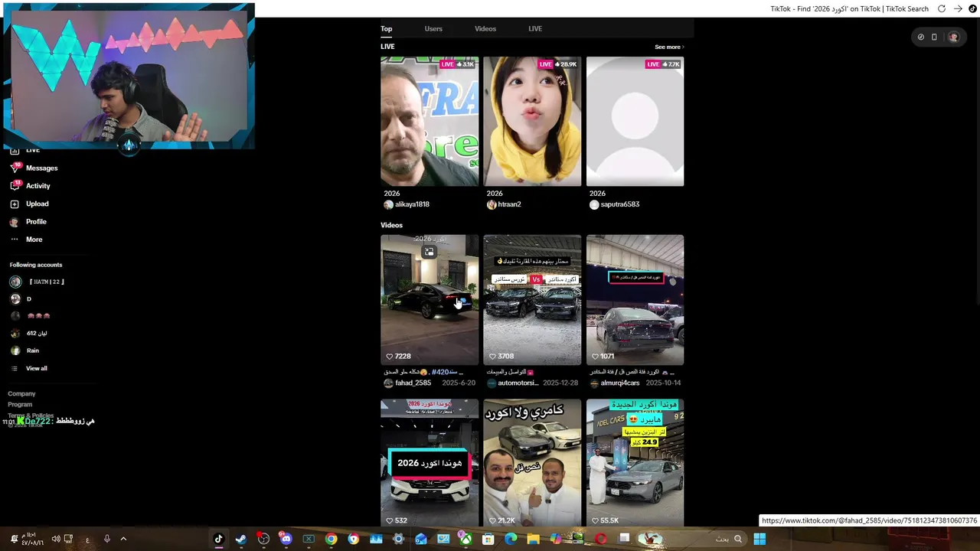The width and height of the screenshot is (980, 551).
Task: Open the get coins icon at top right
Action: [920, 37]
